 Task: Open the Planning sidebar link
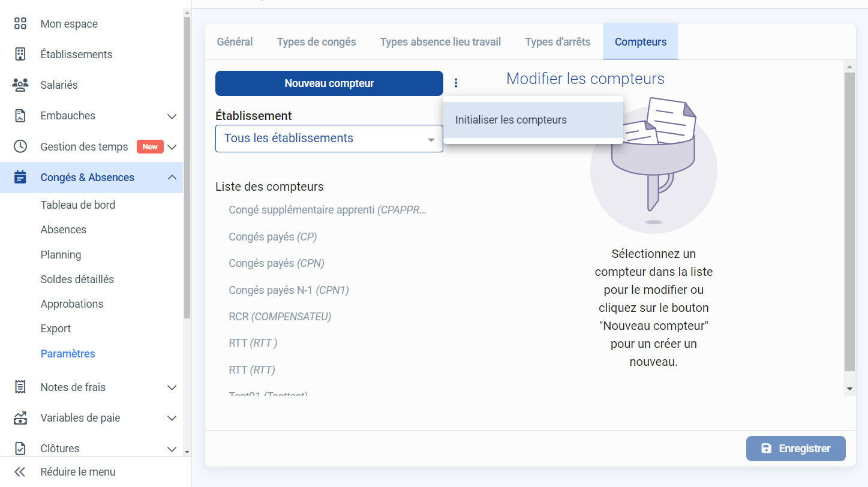pos(61,254)
